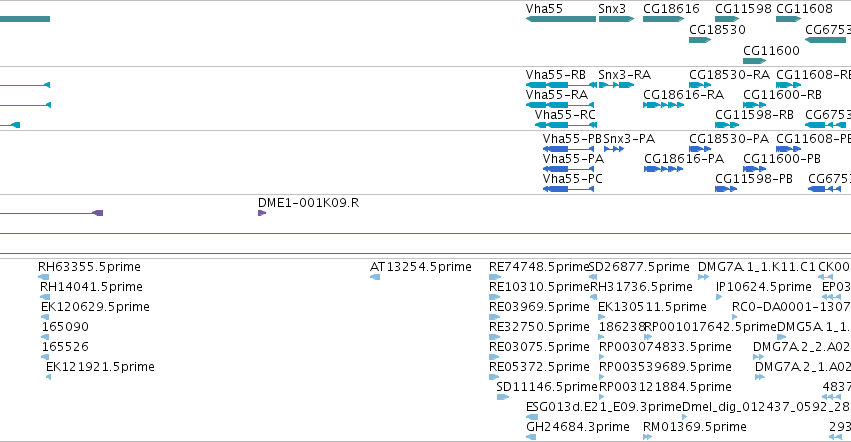
Task: Click the CG11608 gene arrow
Action: [x=789, y=19]
